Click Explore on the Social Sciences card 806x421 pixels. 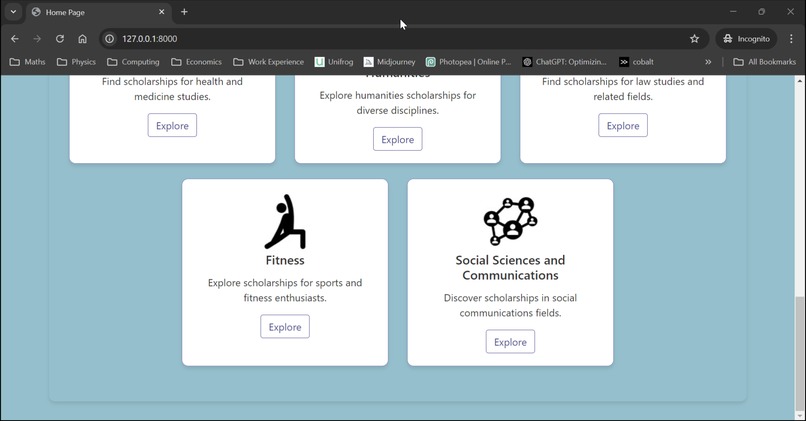click(510, 342)
